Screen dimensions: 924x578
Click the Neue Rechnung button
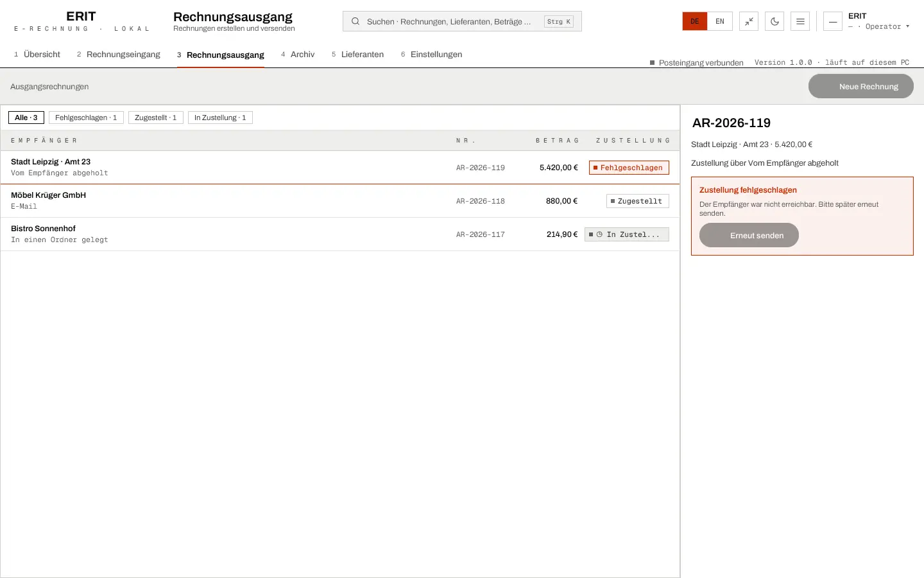861,86
